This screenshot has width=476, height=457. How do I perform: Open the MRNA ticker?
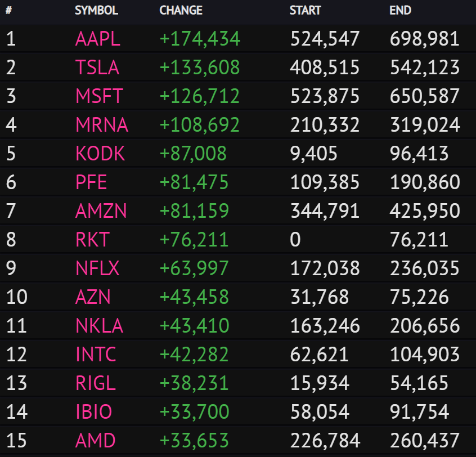(x=101, y=125)
